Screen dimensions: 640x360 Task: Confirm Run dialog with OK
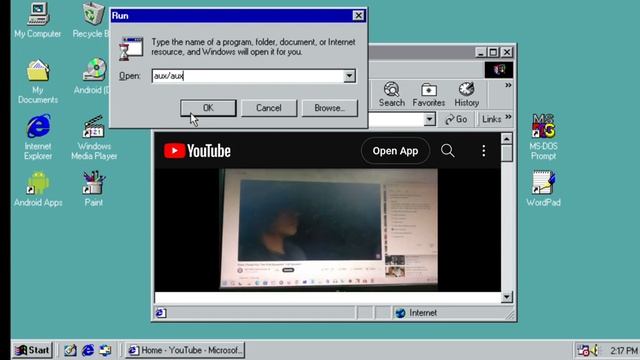208,108
